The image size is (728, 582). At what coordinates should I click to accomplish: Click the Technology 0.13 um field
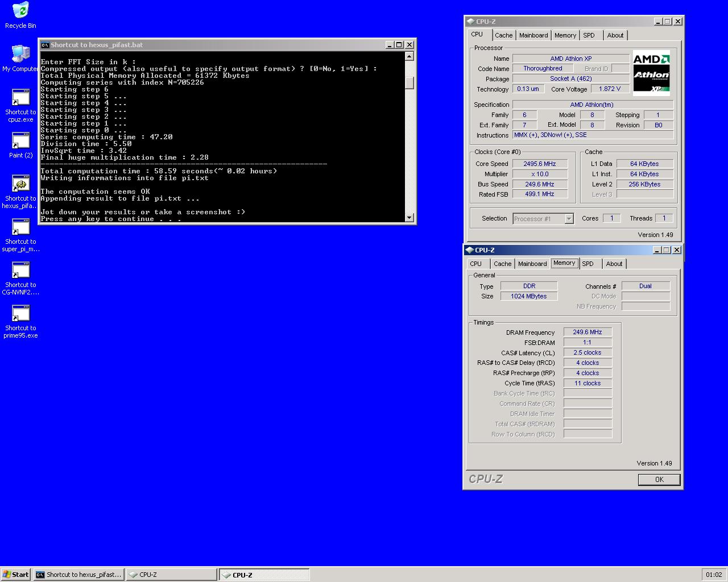[528, 89]
